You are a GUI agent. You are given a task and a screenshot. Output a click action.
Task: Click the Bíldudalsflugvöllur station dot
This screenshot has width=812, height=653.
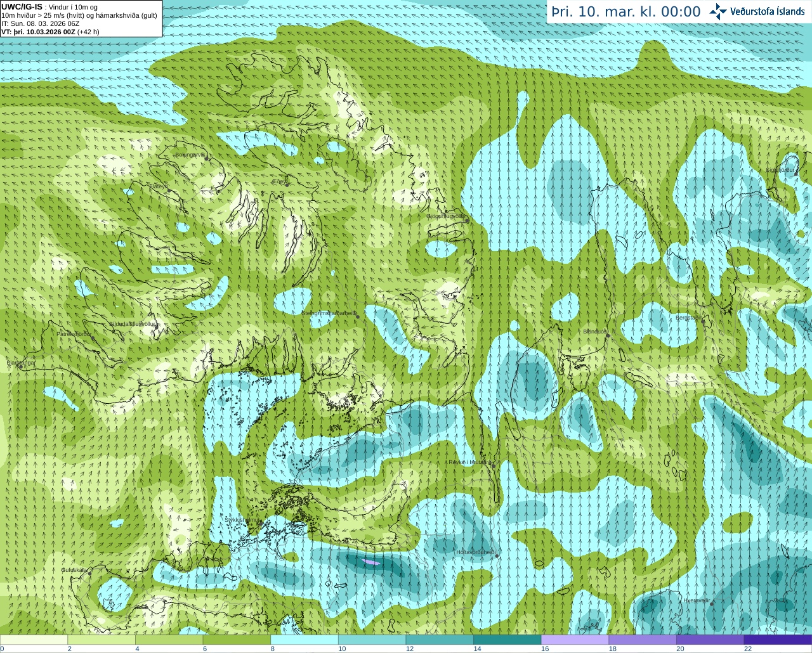158,327
